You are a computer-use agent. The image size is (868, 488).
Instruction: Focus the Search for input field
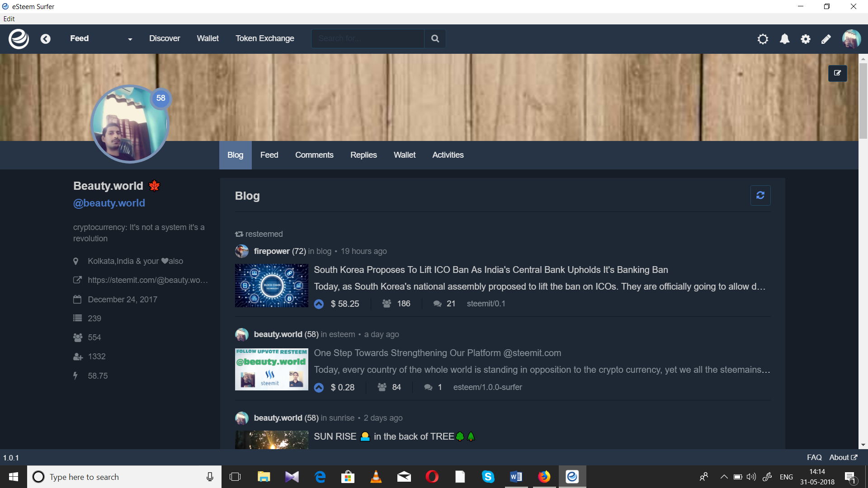(x=368, y=39)
